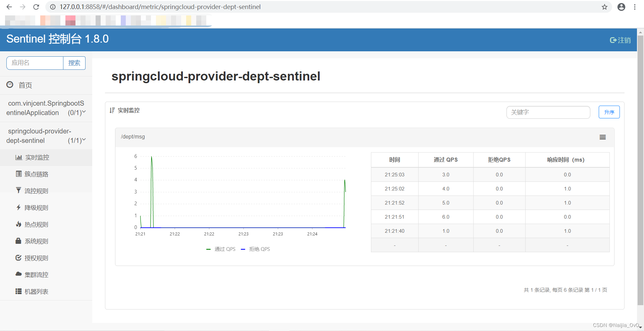Click the 集群流控 cloud icon

tap(19, 274)
